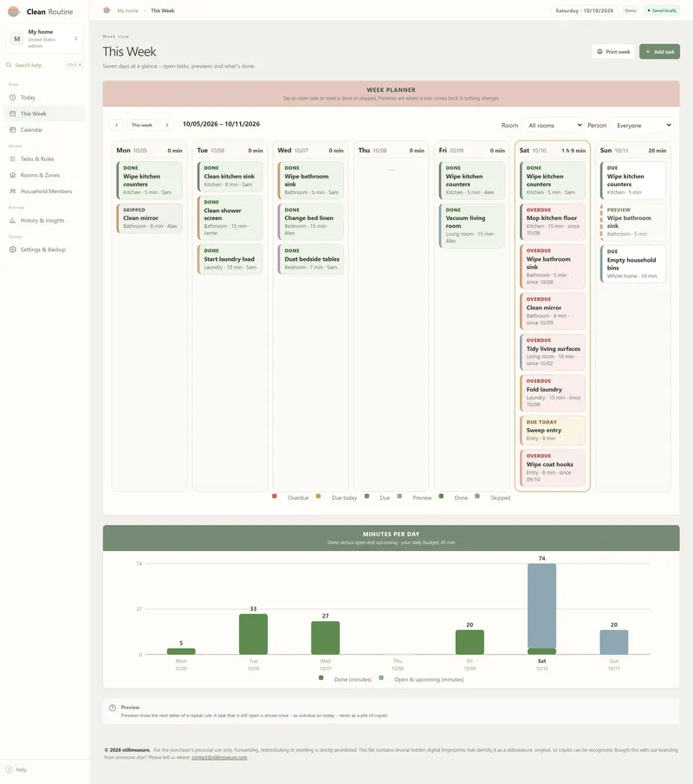Image resolution: width=693 pixels, height=784 pixels.
Task: Click the Sunday 20-minute chart bar
Action: (613, 642)
